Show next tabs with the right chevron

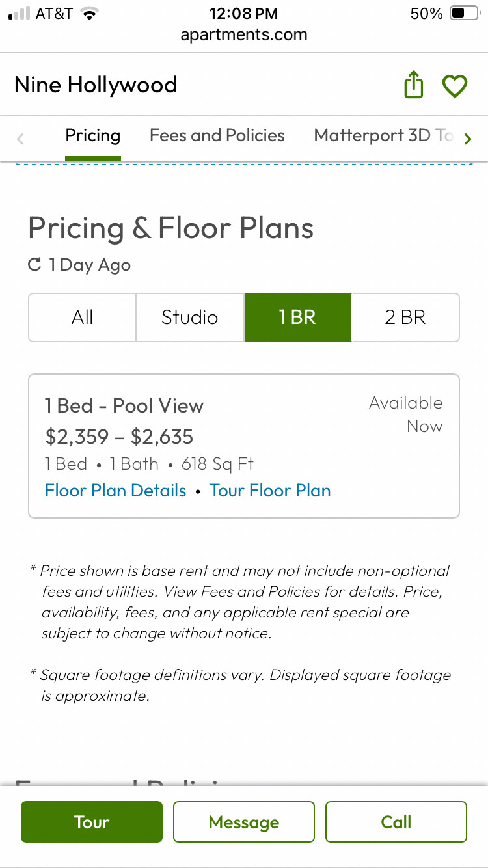tap(467, 138)
